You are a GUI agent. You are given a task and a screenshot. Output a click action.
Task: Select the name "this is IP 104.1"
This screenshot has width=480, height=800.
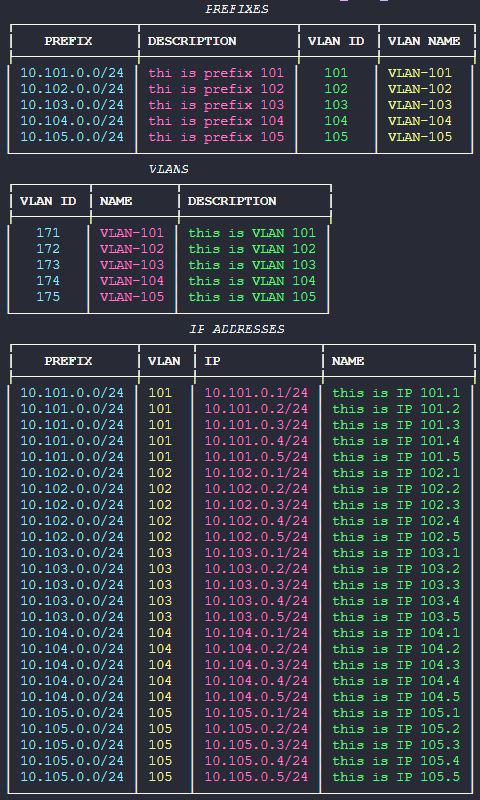pyautogui.click(x=396, y=633)
